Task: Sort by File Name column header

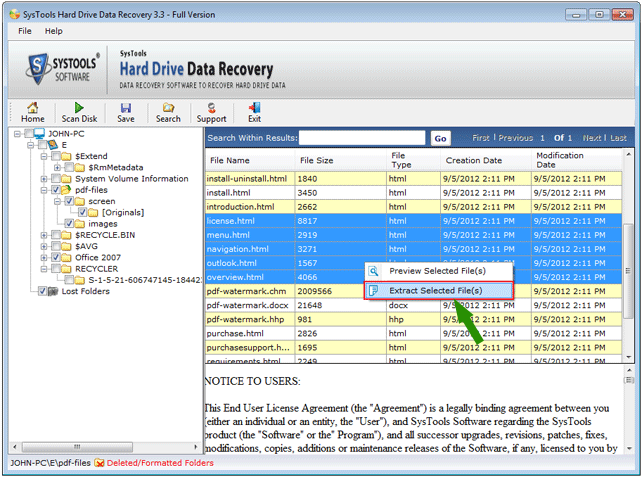Action: pos(250,161)
